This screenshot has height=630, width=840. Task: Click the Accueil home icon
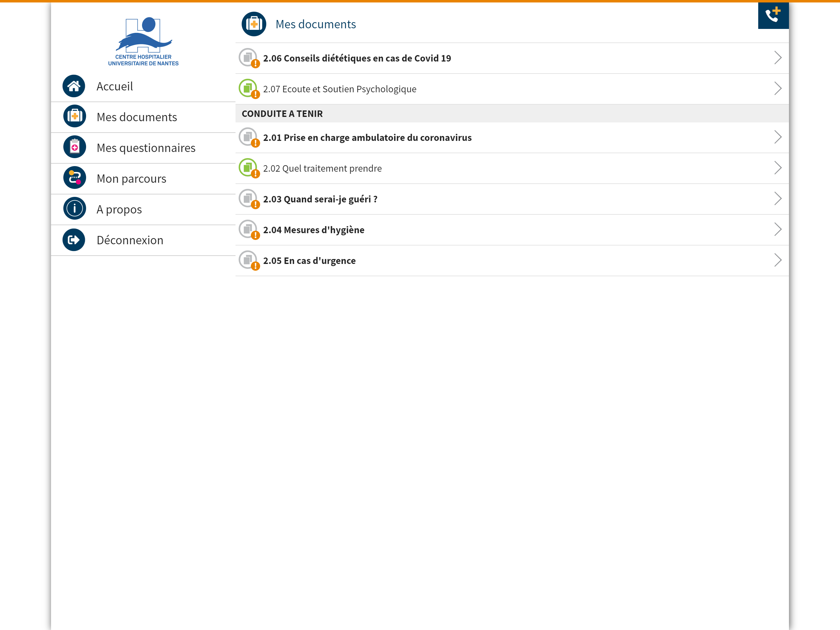[x=74, y=86]
